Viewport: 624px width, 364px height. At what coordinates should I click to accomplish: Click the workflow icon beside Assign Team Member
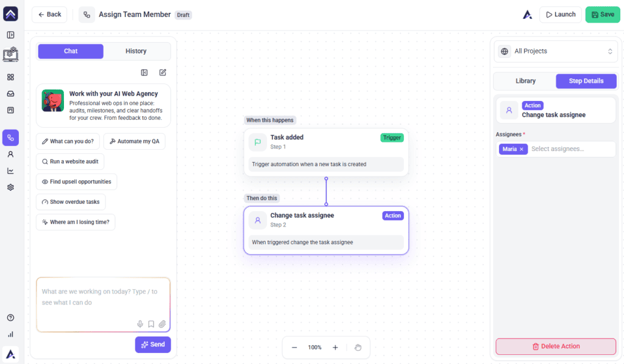point(87,15)
